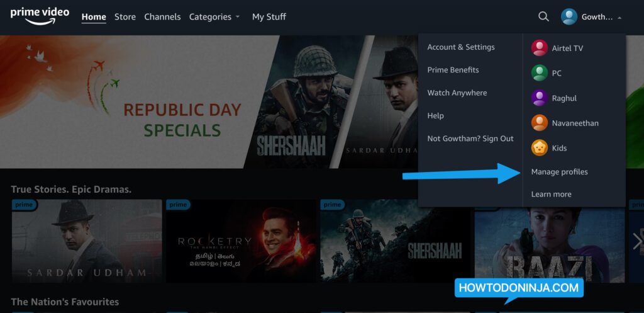
Task: Select the green PC profile avatar
Action: pyautogui.click(x=539, y=73)
